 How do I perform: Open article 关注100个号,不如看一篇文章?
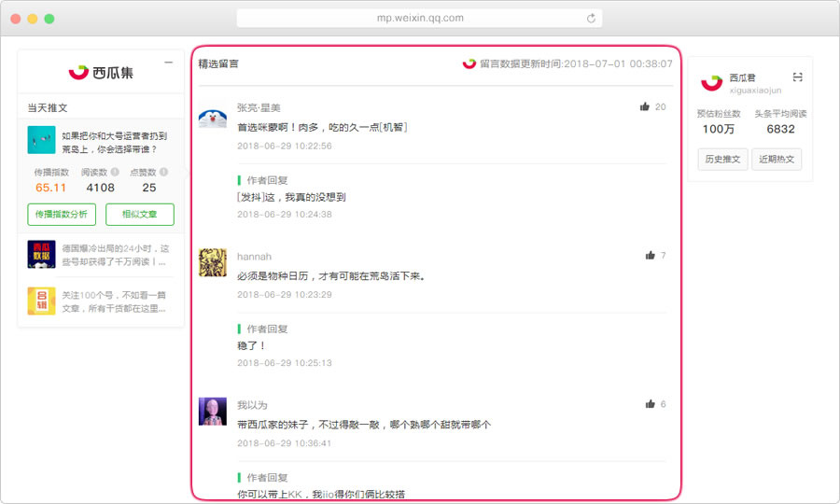coord(114,301)
